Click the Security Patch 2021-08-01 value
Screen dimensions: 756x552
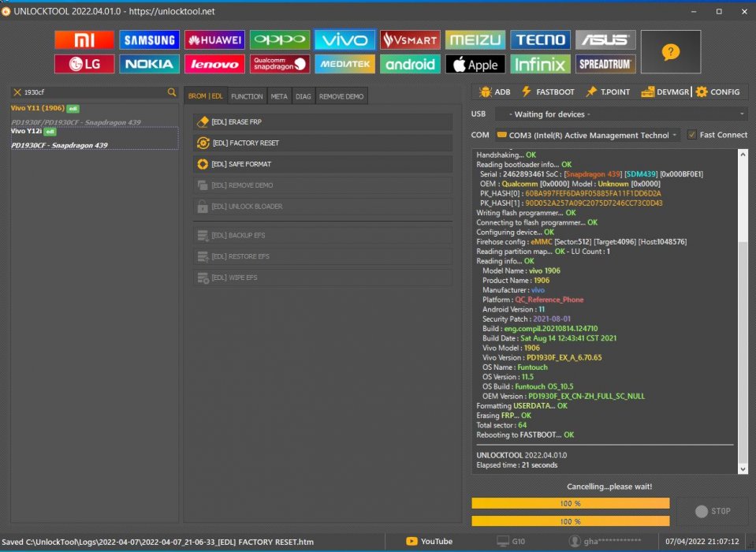click(552, 319)
